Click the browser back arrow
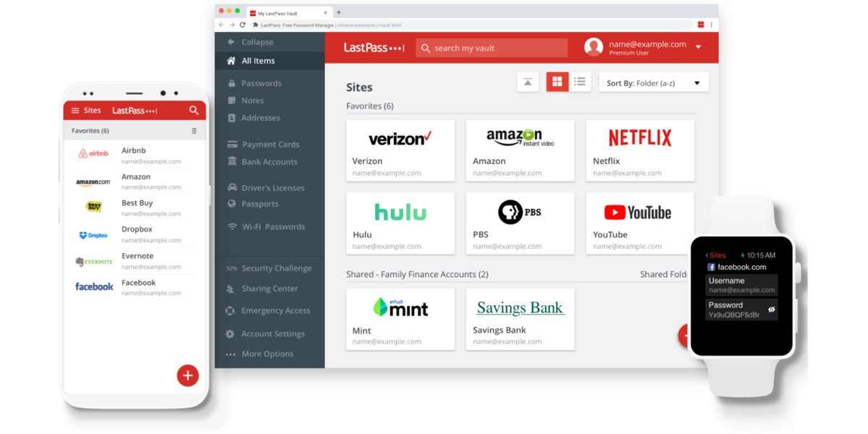Image resolution: width=868 pixels, height=434 pixels. (222, 25)
